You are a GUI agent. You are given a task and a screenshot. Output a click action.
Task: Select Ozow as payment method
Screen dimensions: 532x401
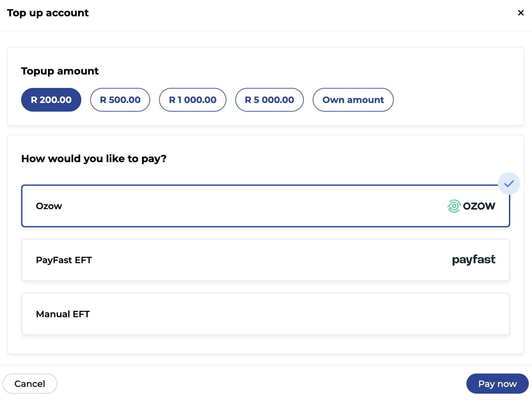pyautogui.click(x=265, y=206)
